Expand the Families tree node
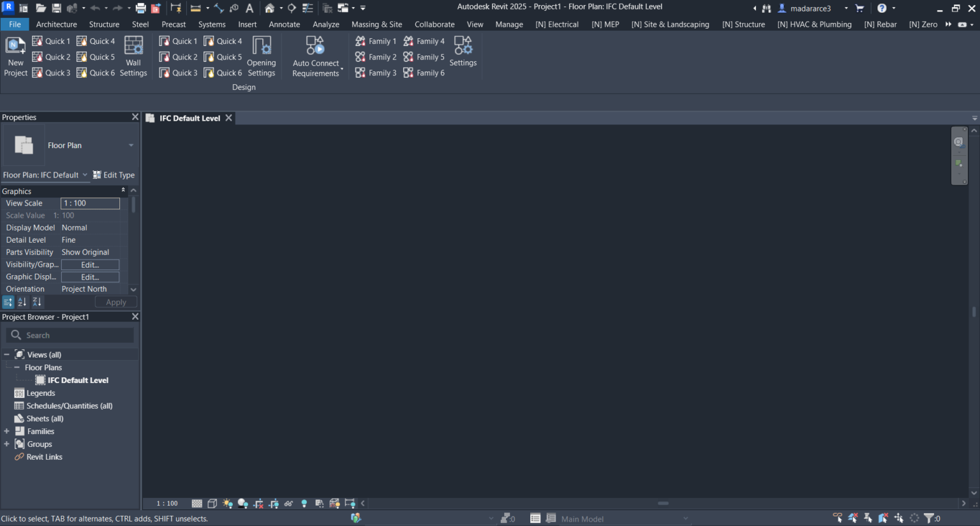Image resolution: width=980 pixels, height=526 pixels. coord(6,432)
